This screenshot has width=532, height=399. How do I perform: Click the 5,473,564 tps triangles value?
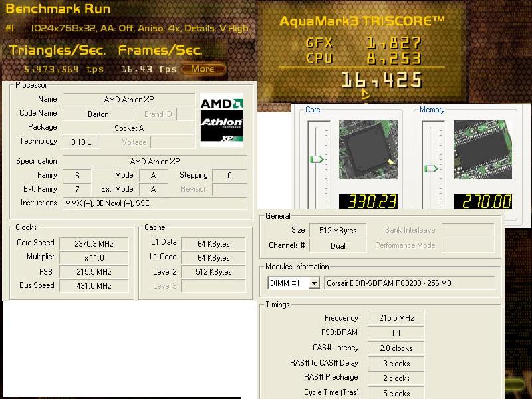point(64,70)
